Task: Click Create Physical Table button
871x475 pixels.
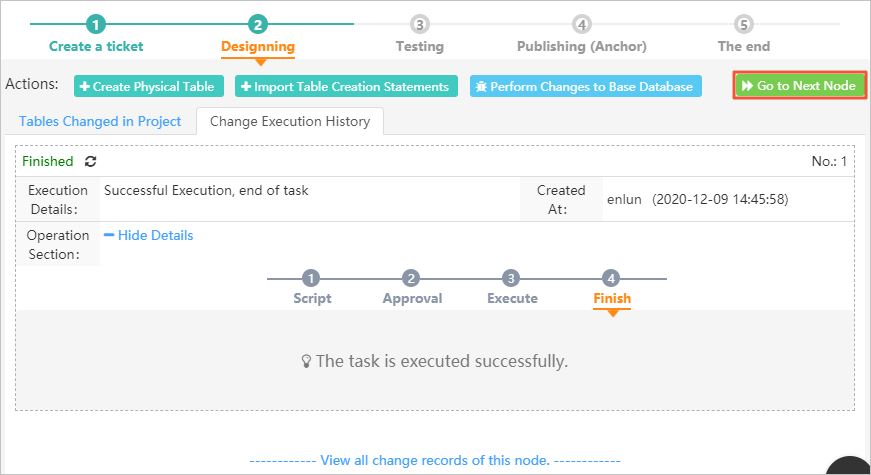Action: click(x=149, y=86)
